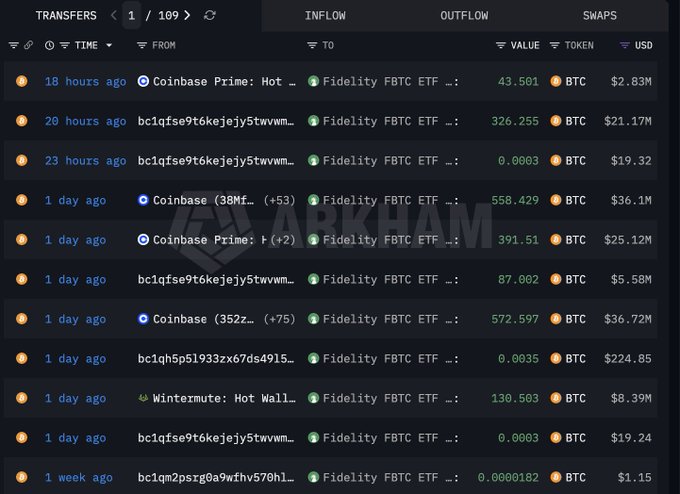Click BTC token icon in 558.429 row
This screenshot has width=680, height=494.
point(556,200)
